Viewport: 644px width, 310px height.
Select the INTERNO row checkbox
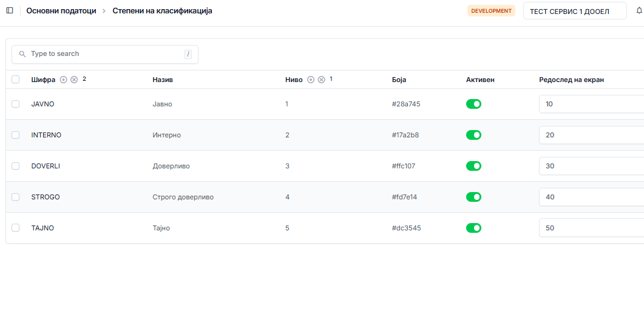16,135
